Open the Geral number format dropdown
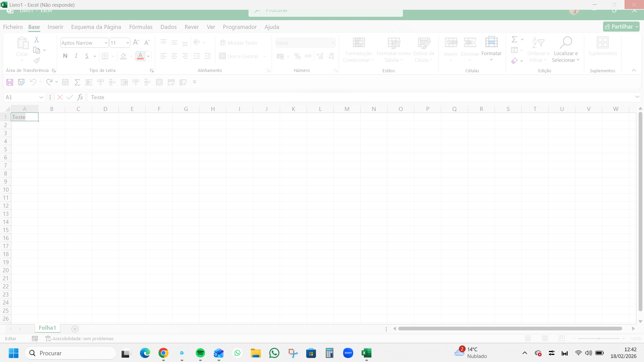 pos(333,43)
